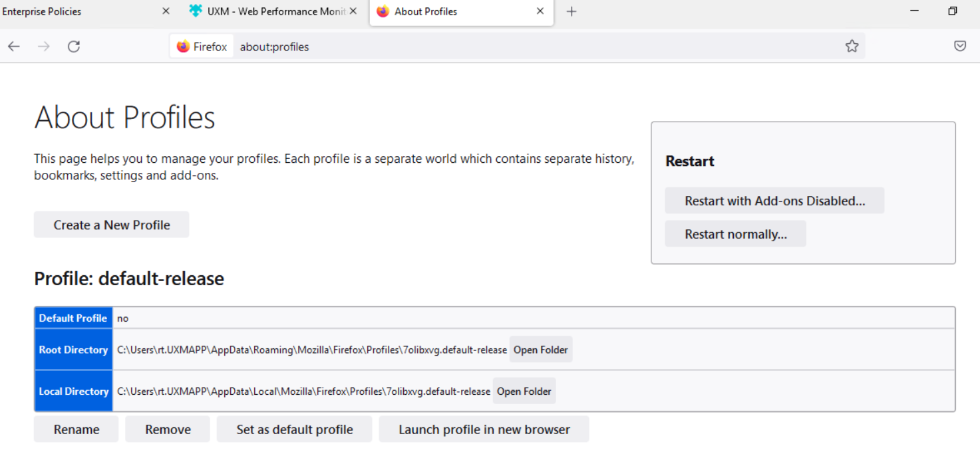The height and width of the screenshot is (452, 980).
Task: Close the Enterprise Policies tab
Action: pos(166,11)
